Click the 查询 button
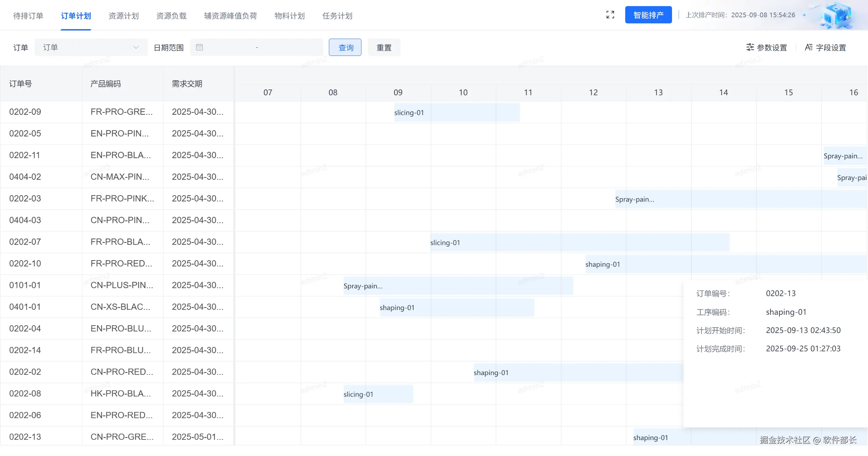Screen dimensions: 868x456 345,47
